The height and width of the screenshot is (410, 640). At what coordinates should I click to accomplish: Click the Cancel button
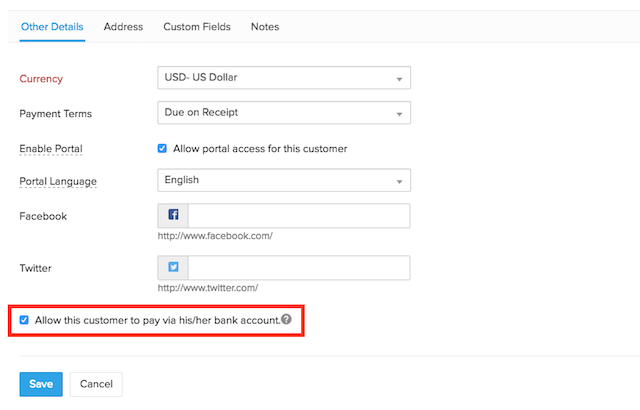(96, 384)
